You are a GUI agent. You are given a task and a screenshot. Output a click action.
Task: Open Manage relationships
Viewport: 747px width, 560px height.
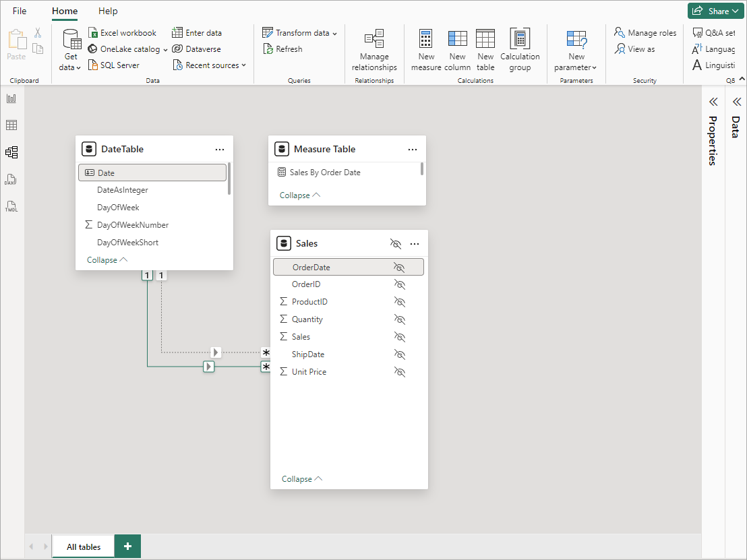click(x=374, y=49)
